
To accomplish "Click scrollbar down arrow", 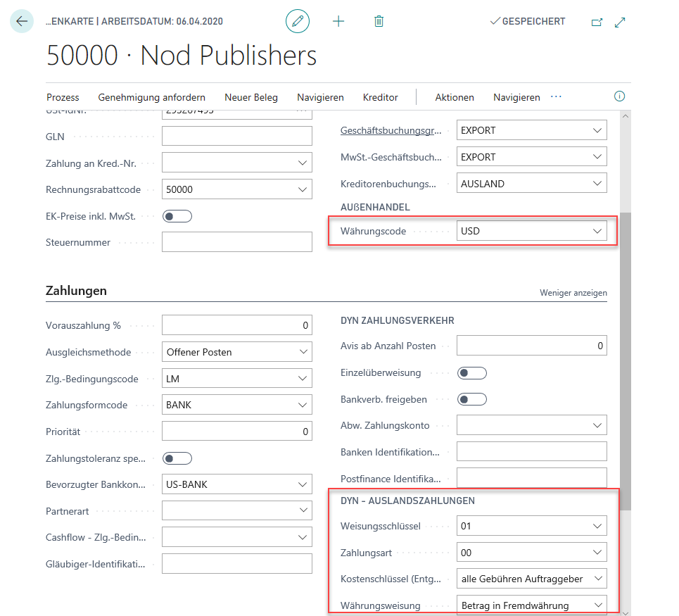I will [626, 612].
